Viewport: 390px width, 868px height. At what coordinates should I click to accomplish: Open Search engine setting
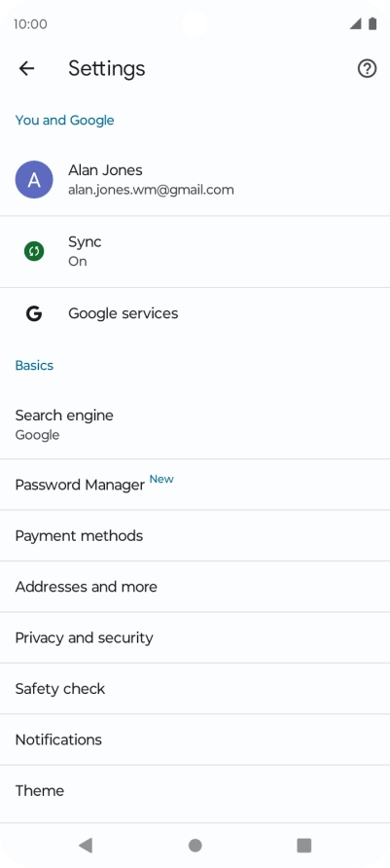[x=195, y=424]
